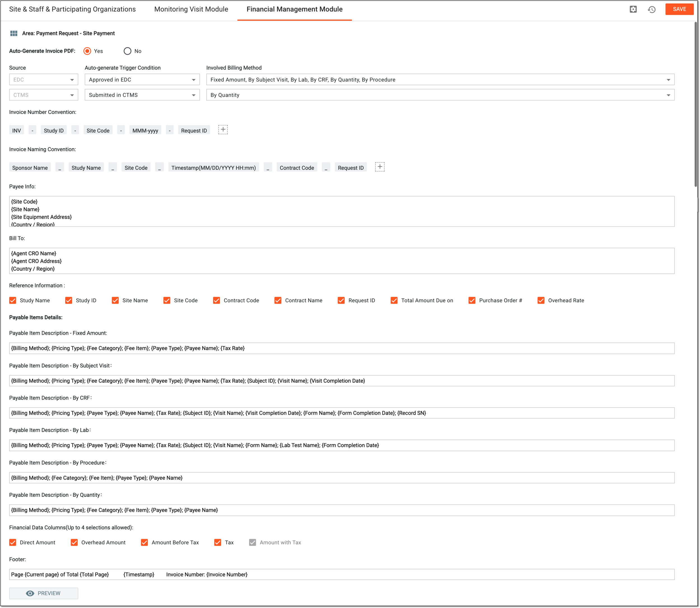Toggle Overhead Rate checkbox
The height and width of the screenshot is (608, 700).
[x=541, y=300]
